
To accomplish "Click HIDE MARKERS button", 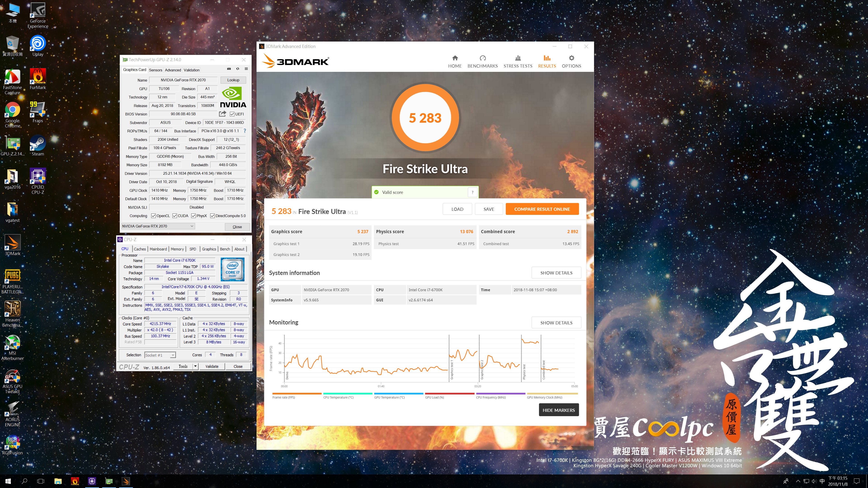I will pos(559,410).
